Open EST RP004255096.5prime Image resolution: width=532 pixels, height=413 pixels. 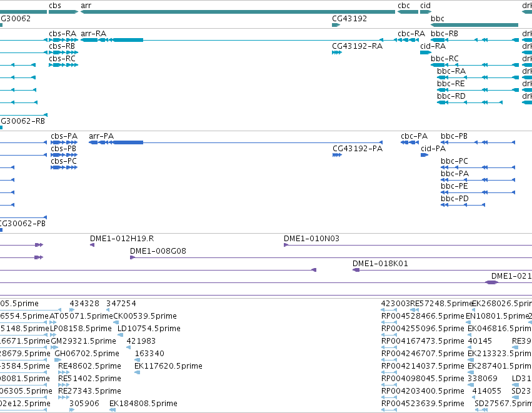click(x=423, y=329)
